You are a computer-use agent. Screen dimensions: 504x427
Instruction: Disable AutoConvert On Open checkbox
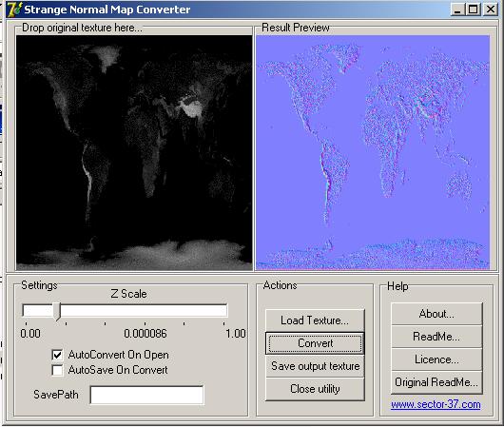[57, 355]
